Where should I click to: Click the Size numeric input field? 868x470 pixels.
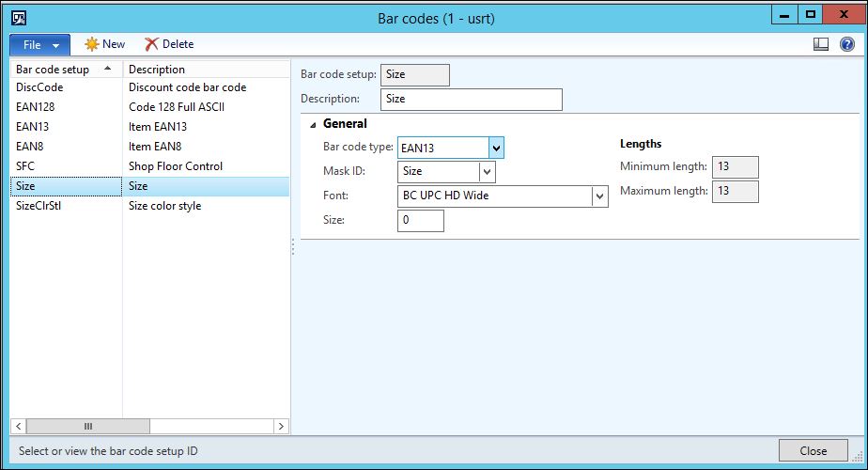pyautogui.click(x=420, y=221)
